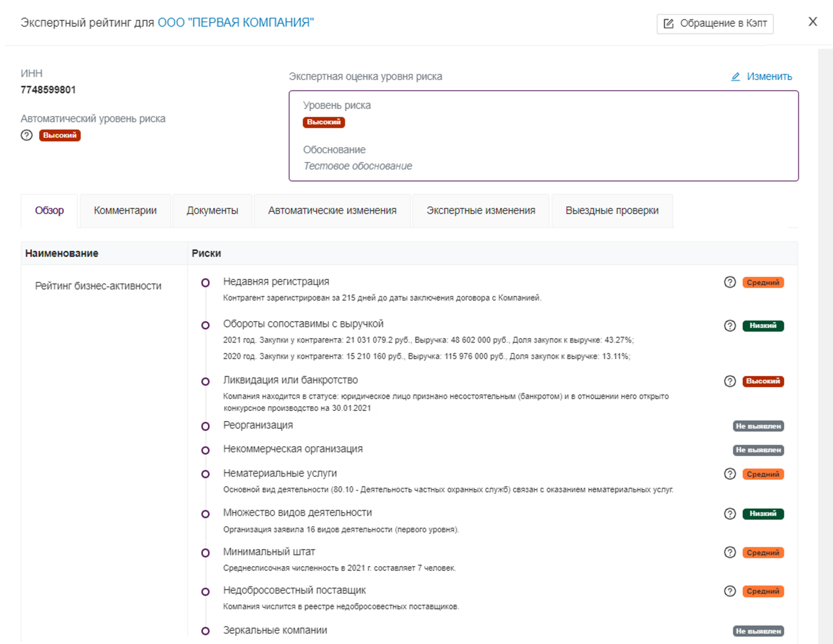Close the expert rating dialog

pos(813,22)
